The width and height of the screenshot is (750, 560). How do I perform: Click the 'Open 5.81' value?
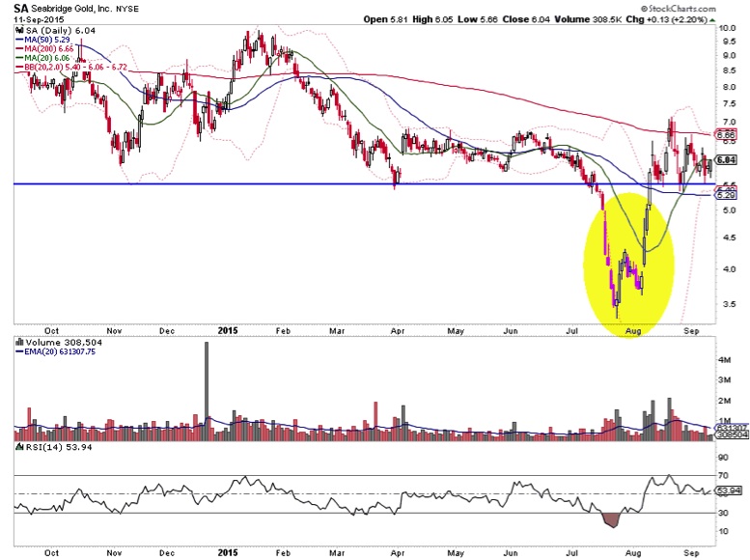(385, 19)
